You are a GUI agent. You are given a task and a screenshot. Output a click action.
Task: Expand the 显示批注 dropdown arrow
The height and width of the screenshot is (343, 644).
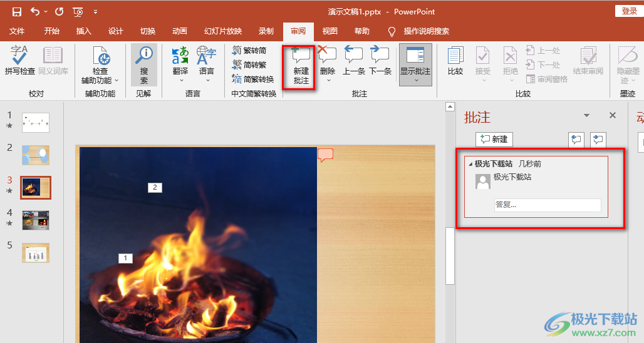415,81
